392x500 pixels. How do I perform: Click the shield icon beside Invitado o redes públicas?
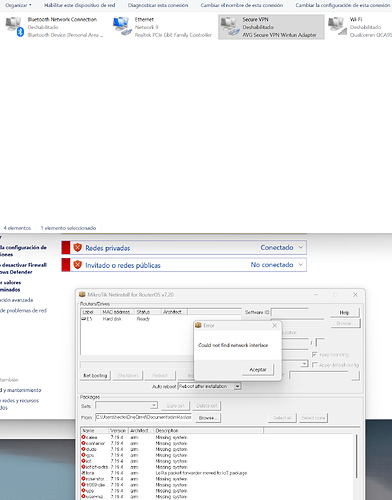click(78, 265)
